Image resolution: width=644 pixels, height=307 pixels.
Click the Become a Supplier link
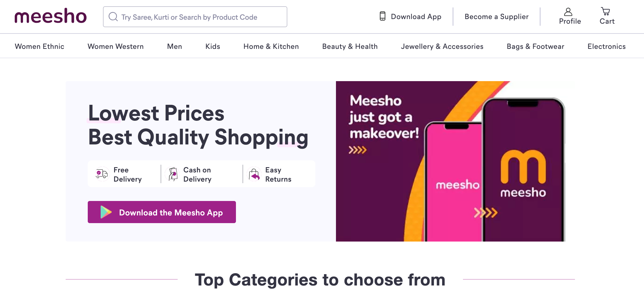[496, 17]
